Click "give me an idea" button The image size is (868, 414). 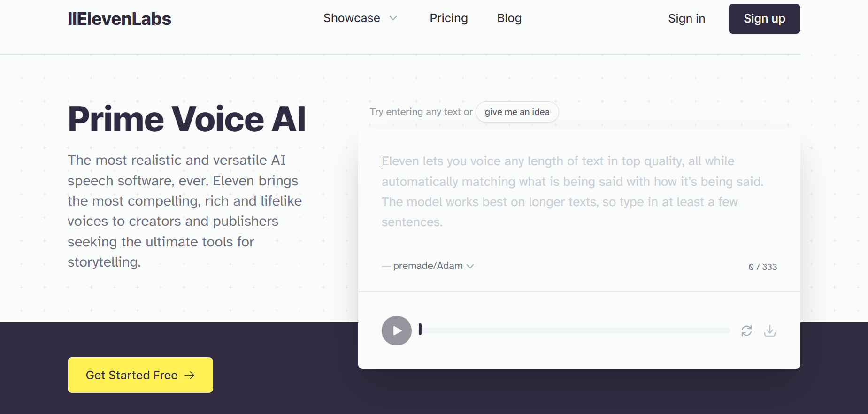[x=517, y=112]
